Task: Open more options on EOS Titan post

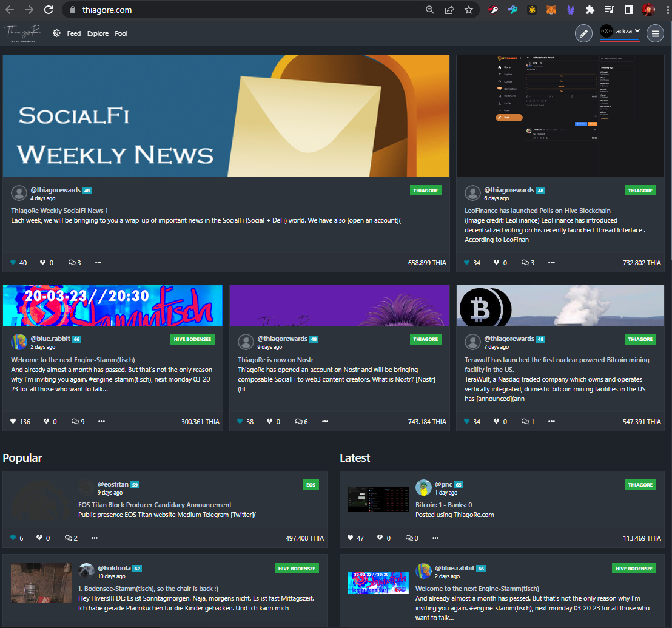Action: tap(94, 538)
